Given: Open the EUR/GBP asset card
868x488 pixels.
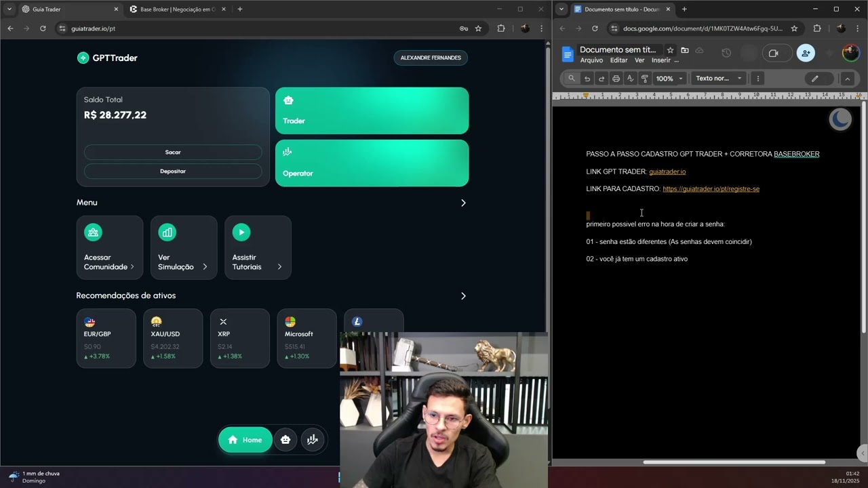Looking at the screenshot, I should (106, 338).
